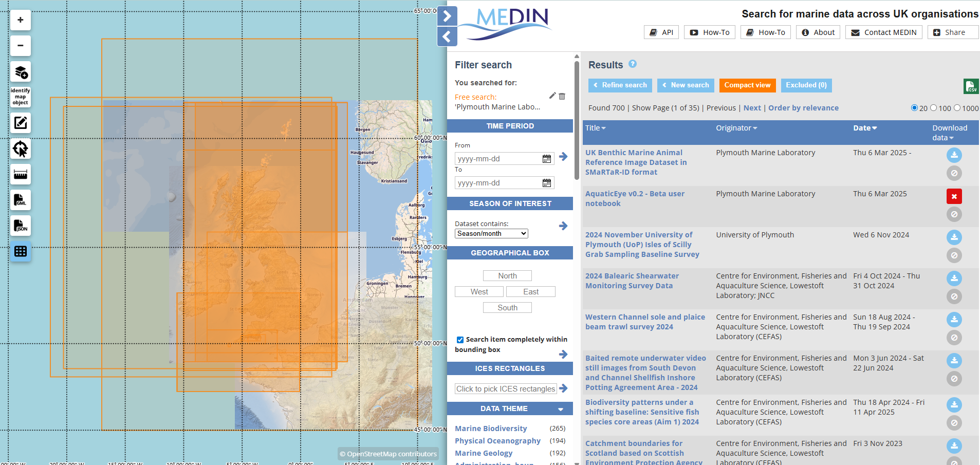Click Contact MEDIN

884,32
